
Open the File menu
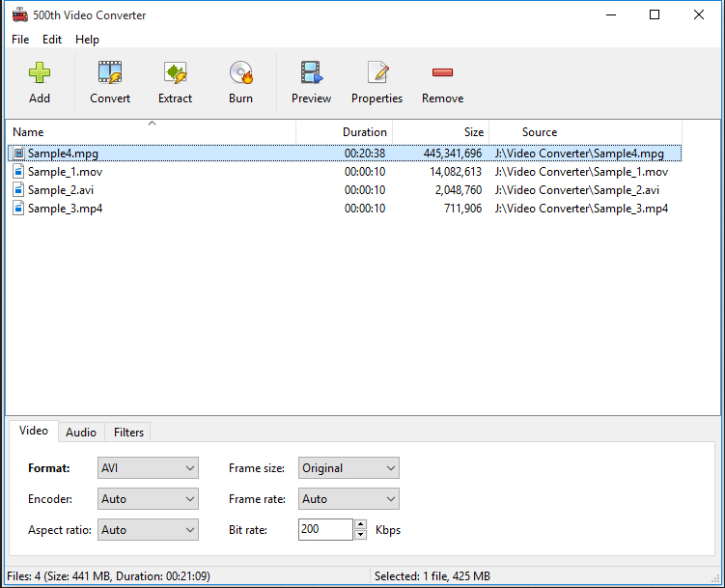click(20, 40)
